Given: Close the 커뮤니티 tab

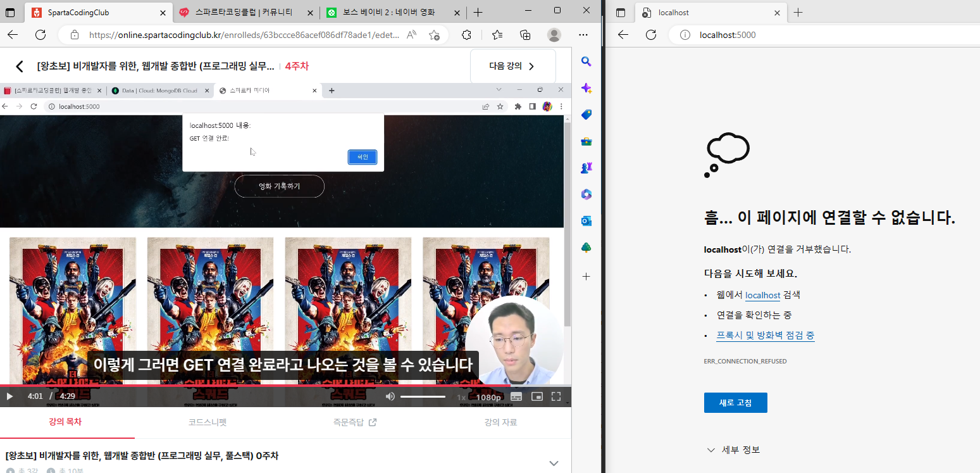Looking at the screenshot, I should [310, 13].
